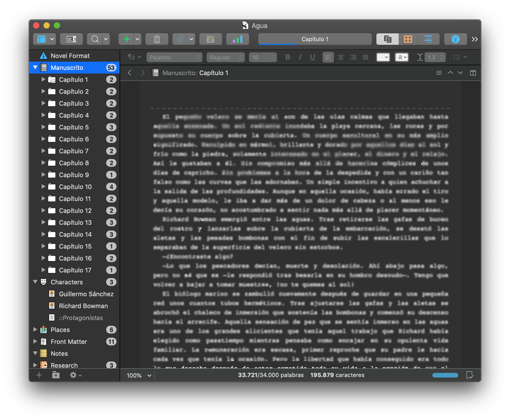This screenshot has height=420, width=510.
Task: Open the text color swatch picker
Action: tap(383, 57)
